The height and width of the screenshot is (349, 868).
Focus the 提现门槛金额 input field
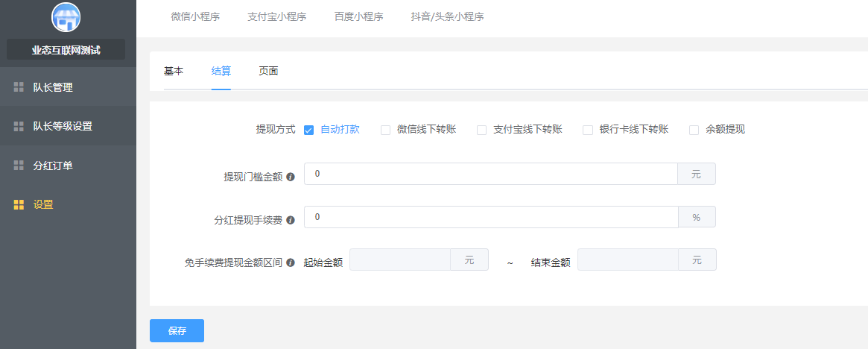[x=491, y=174]
